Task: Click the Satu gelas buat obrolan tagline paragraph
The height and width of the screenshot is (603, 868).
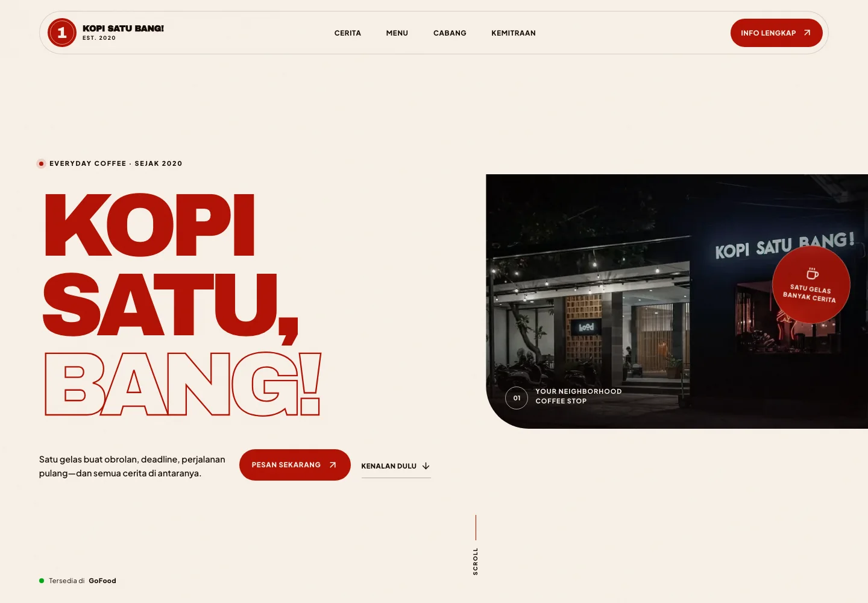Action: click(132, 466)
